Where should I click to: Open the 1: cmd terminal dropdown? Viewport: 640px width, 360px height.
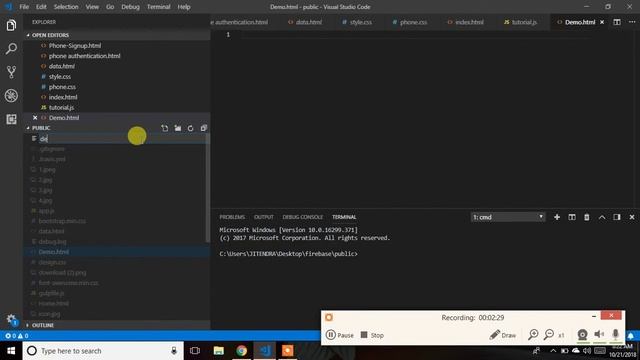tap(508, 217)
